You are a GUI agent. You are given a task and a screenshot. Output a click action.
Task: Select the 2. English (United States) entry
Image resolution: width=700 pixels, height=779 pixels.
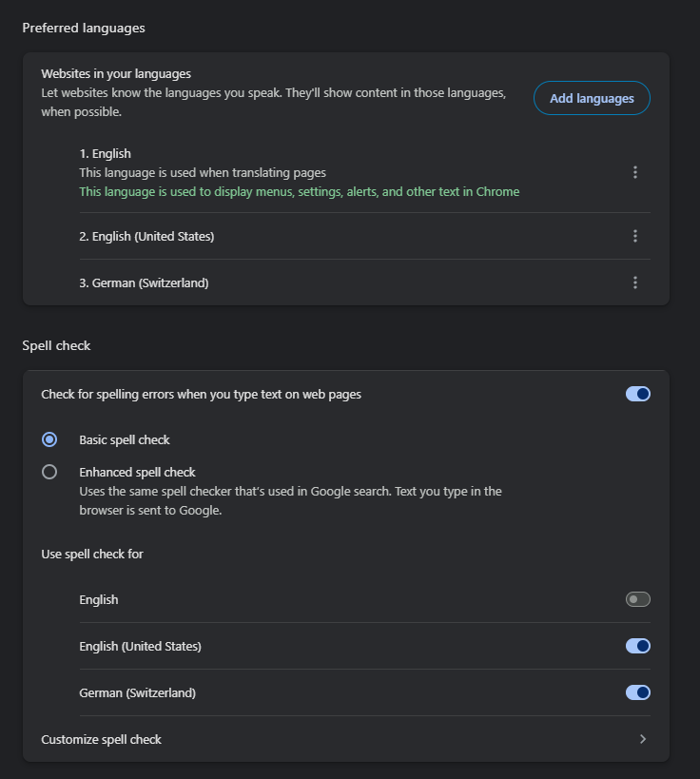coord(146,236)
